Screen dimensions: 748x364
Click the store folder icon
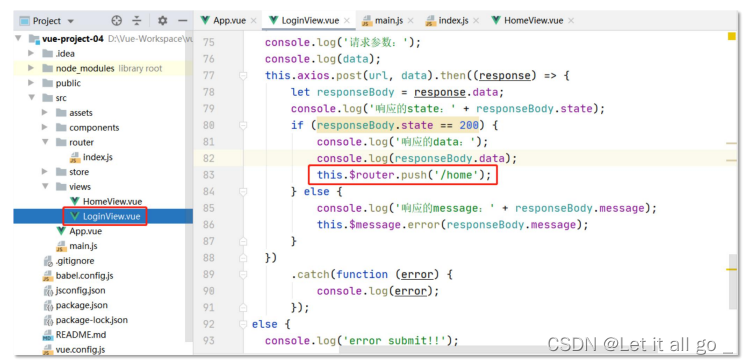coord(61,172)
